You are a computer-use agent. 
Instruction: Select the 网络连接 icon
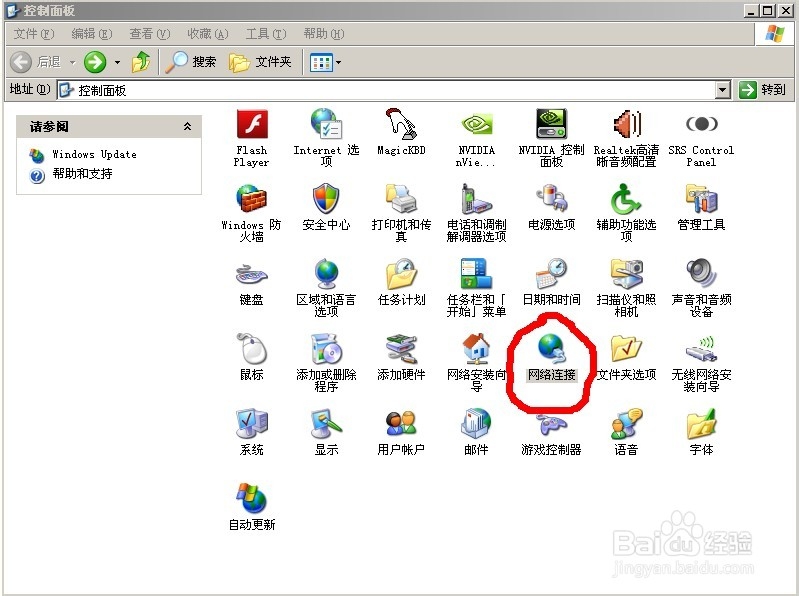click(x=551, y=348)
